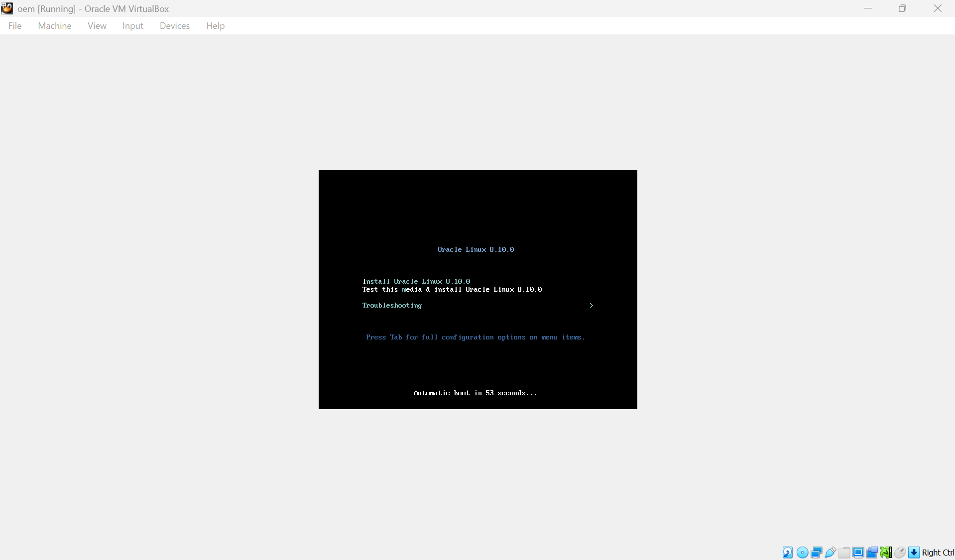Viewport: 955px width, 560px height.
Task: Click the display settings status icon
Action: click(x=858, y=553)
